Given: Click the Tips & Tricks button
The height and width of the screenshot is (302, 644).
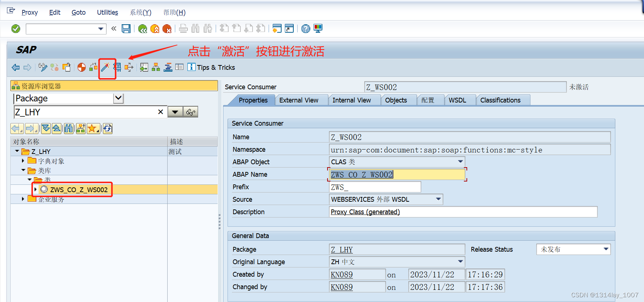Looking at the screenshot, I should pyautogui.click(x=211, y=67).
